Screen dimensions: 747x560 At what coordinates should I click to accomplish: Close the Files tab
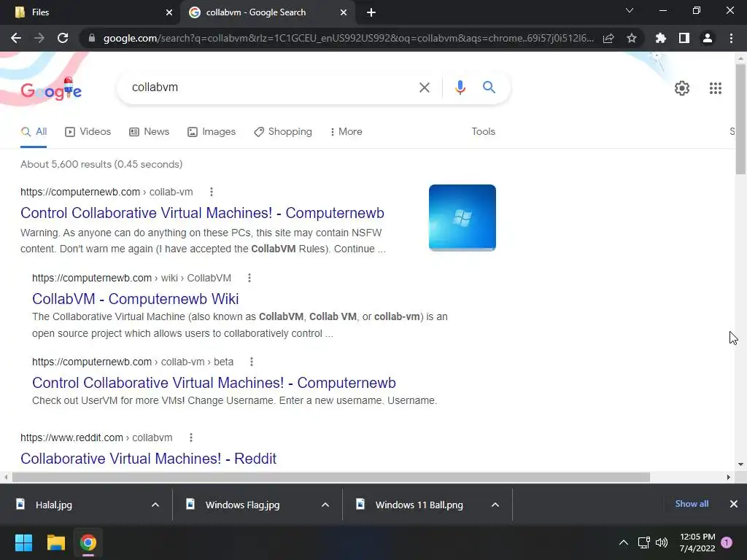pyautogui.click(x=169, y=12)
